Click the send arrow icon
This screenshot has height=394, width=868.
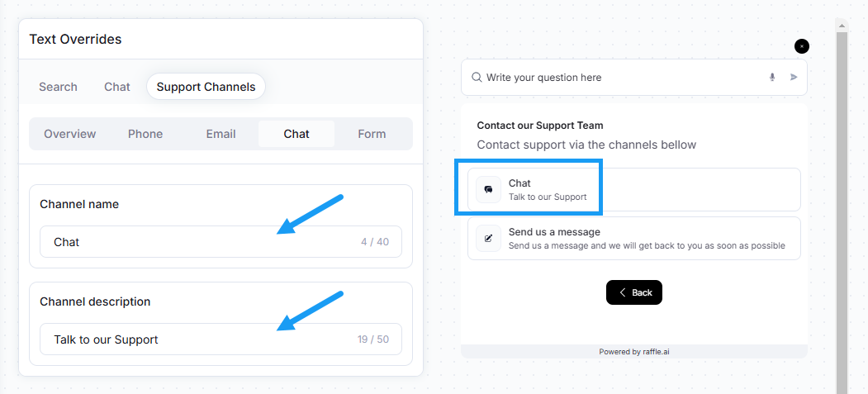(x=794, y=78)
